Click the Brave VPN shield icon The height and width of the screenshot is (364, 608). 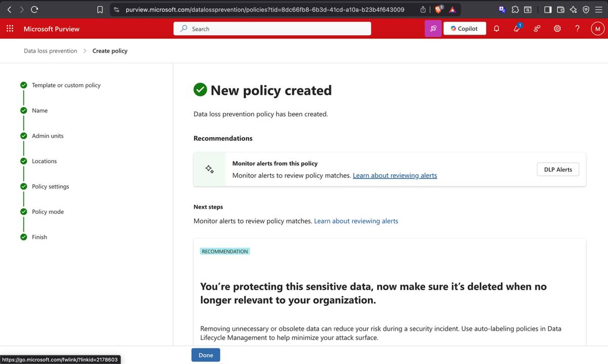586,9
